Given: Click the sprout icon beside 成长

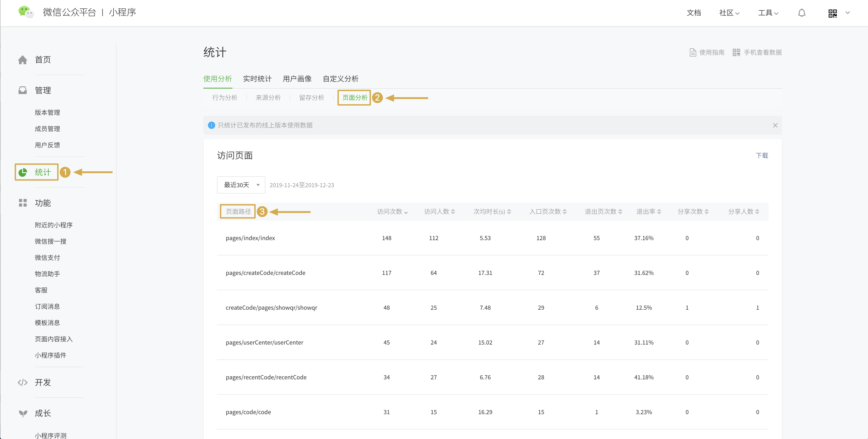Looking at the screenshot, I should click(23, 413).
